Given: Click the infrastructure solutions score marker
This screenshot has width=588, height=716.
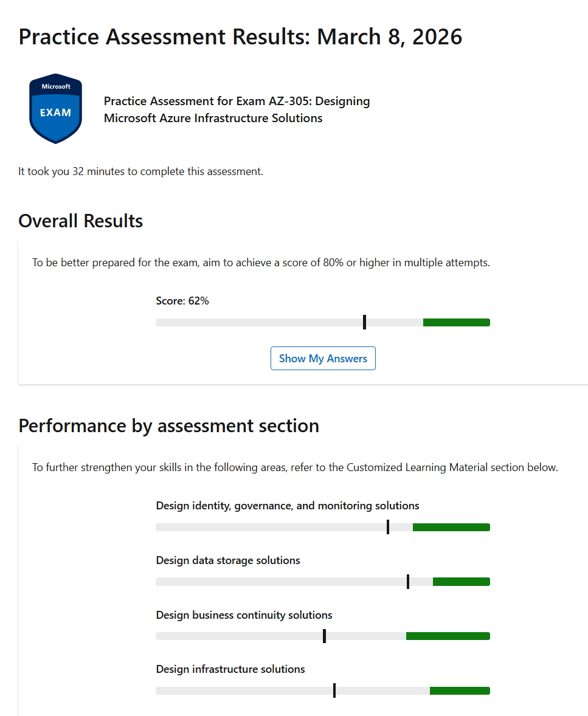Looking at the screenshot, I should click(x=334, y=690).
